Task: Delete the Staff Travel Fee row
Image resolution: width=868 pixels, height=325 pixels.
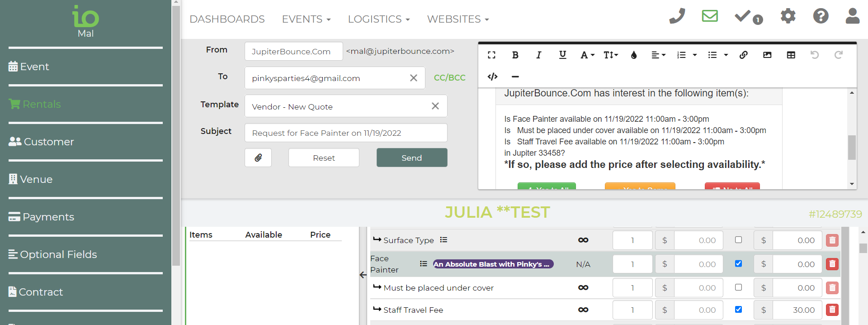Action: [832, 310]
